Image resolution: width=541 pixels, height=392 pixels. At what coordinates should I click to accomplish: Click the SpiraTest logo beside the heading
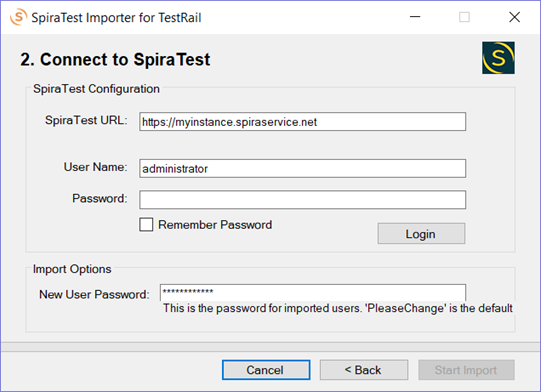click(498, 58)
